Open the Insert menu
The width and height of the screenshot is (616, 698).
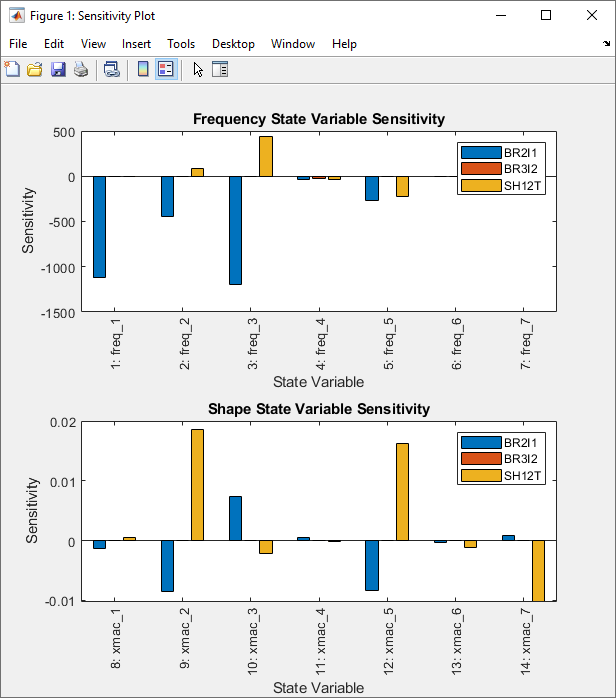pyautogui.click(x=136, y=44)
